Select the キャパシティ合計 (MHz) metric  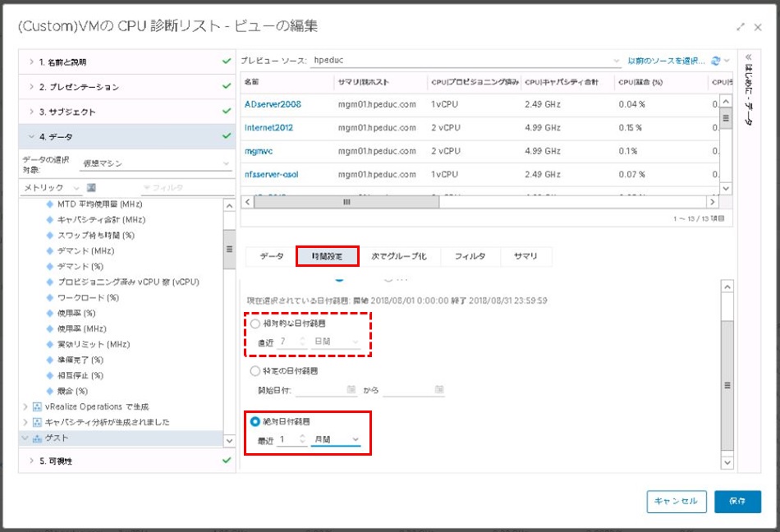point(102,219)
